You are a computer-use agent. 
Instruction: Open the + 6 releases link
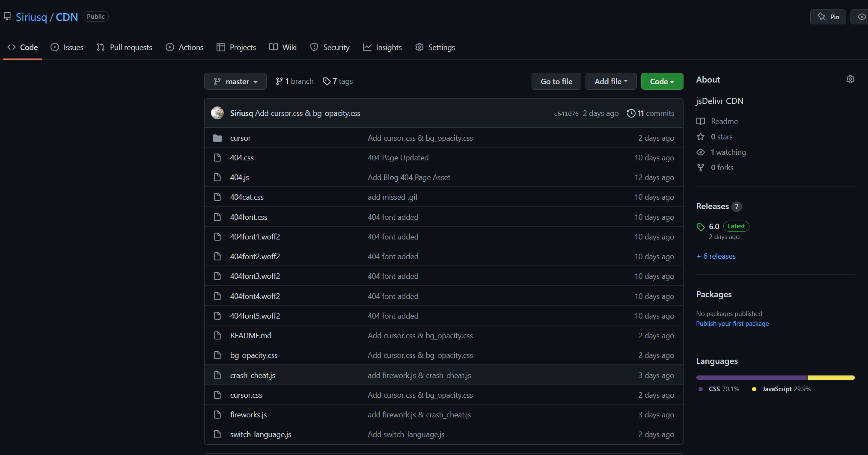(x=716, y=256)
